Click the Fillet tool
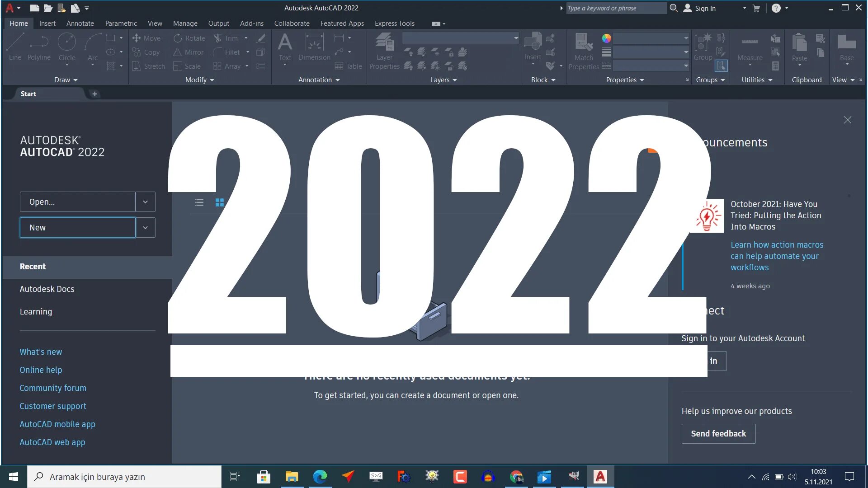The height and width of the screenshot is (488, 868). [x=226, y=52]
